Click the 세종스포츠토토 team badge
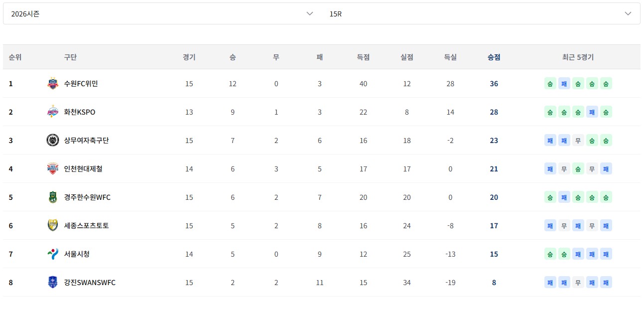This screenshot has width=644, height=312. pyautogui.click(x=52, y=226)
